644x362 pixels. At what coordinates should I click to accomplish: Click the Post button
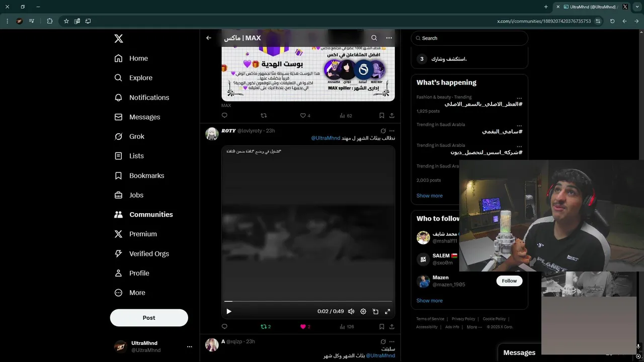tap(149, 318)
